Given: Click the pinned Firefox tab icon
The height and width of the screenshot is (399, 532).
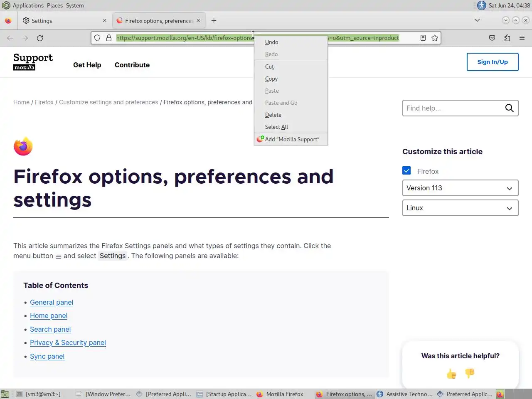Looking at the screenshot, I should [8, 20].
